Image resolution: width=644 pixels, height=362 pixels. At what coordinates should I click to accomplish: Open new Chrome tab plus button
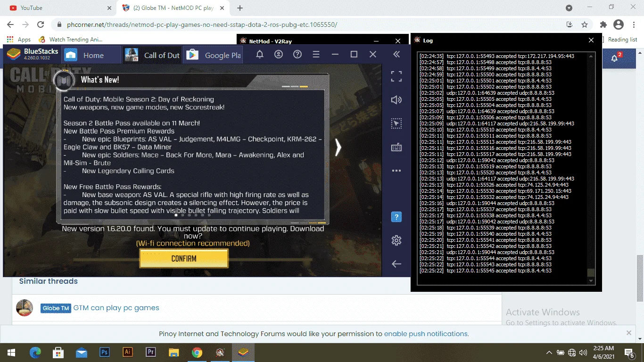(240, 8)
